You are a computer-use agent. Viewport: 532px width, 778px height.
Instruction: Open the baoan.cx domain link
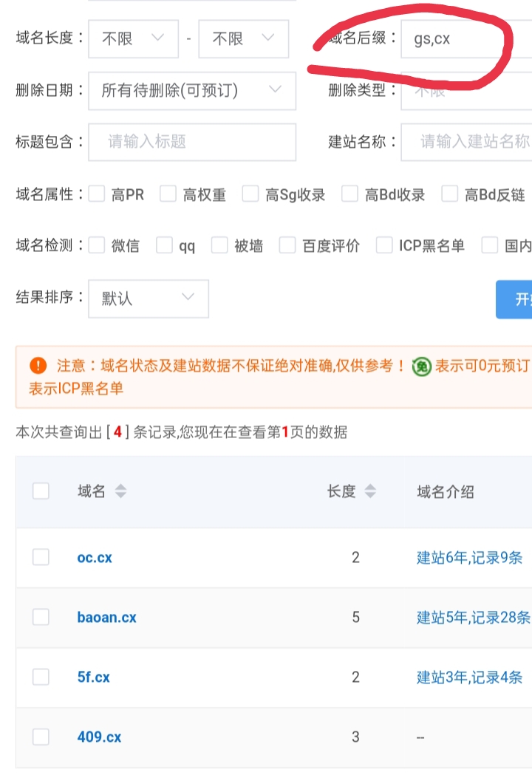(x=106, y=617)
